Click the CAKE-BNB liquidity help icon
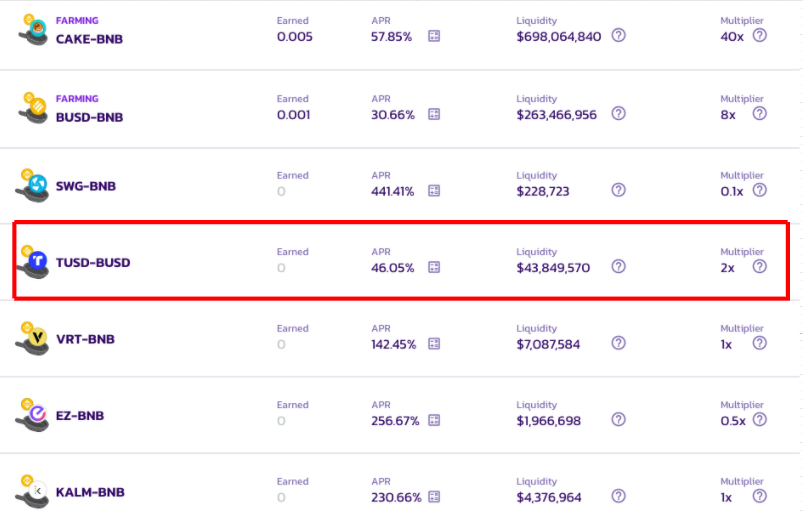This screenshot has height=518, width=803. pyautogui.click(x=618, y=36)
